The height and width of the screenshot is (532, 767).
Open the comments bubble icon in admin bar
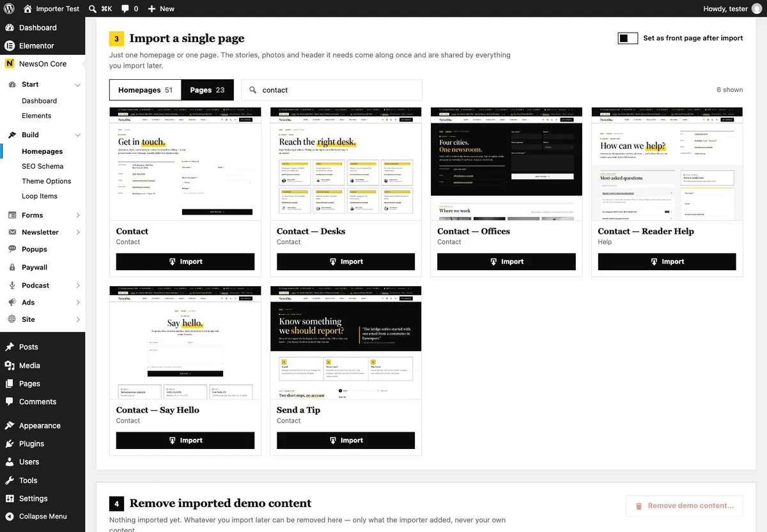tap(125, 9)
